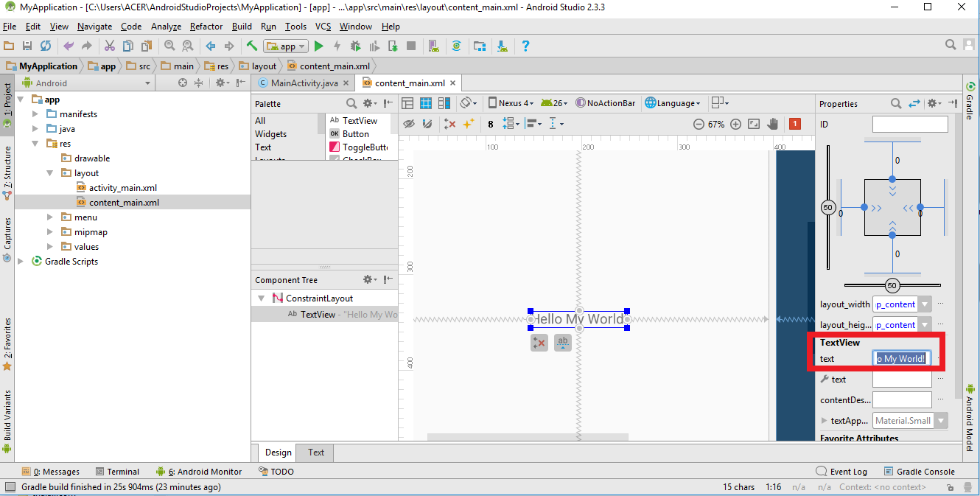Open the API 26 version dropdown
Viewport: 980px width, 496px height.
(x=556, y=103)
